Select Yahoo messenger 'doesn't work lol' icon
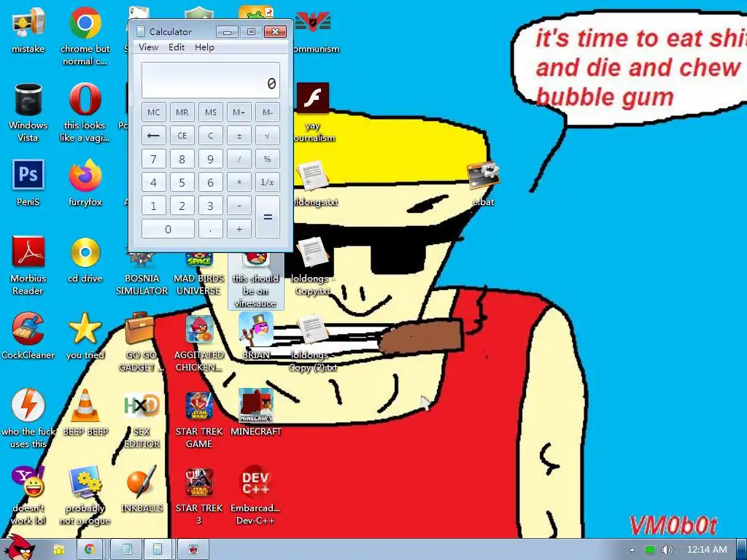The width and height of the screenshot is (747, 560). coord(28,496)
